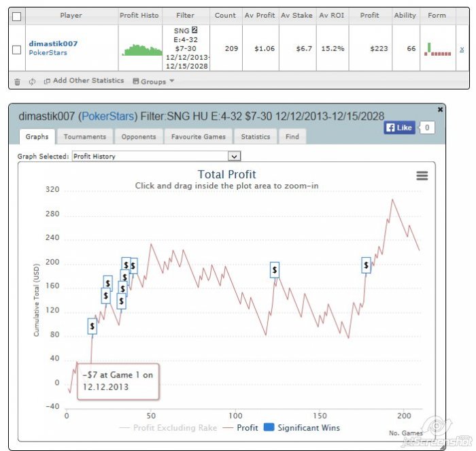The height and width of the screenshot is (451, 476).
Task: Remove row with the x link
Action: [462, 49]
